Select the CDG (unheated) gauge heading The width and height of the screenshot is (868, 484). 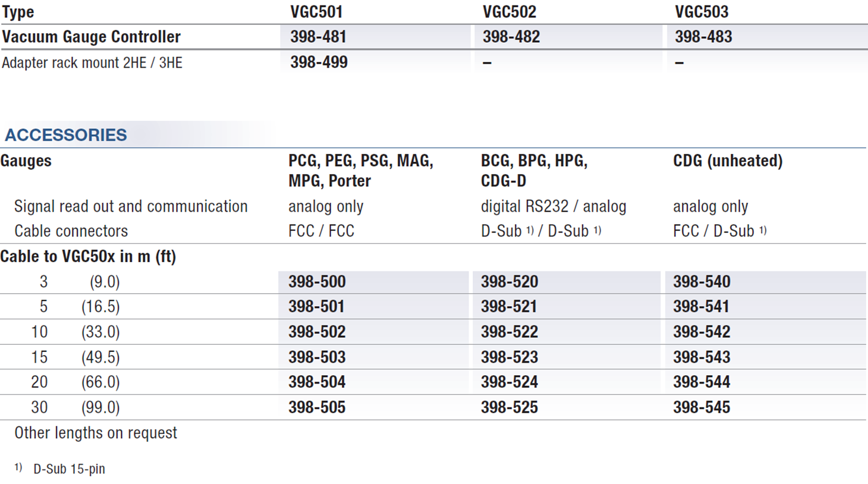click(728, 161)
